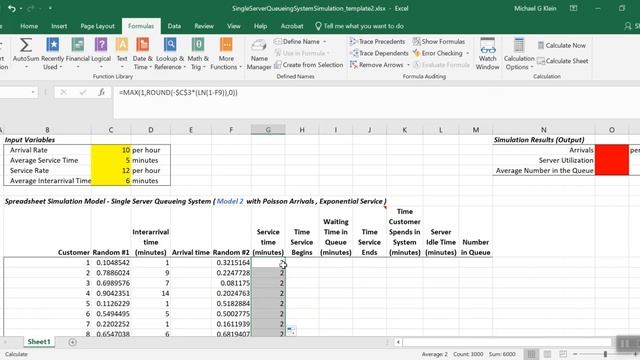Select column G header
The width and height of the screenshot is (640, 360).
point(268,130)
